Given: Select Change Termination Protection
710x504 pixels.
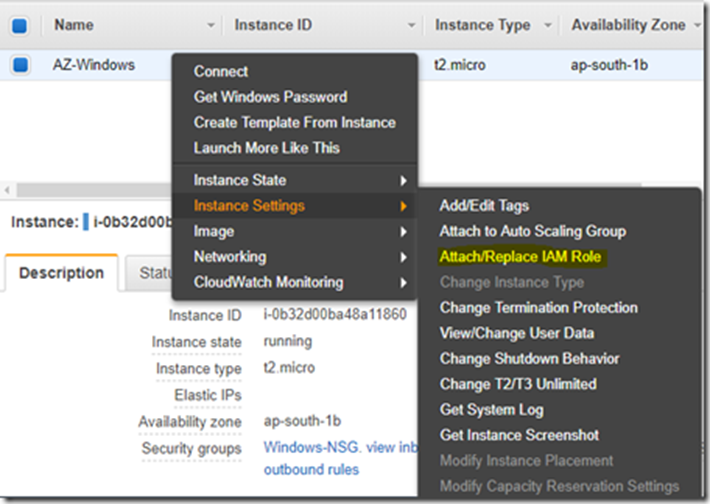Looking at the screenshot, I should (x=538, y=307).
